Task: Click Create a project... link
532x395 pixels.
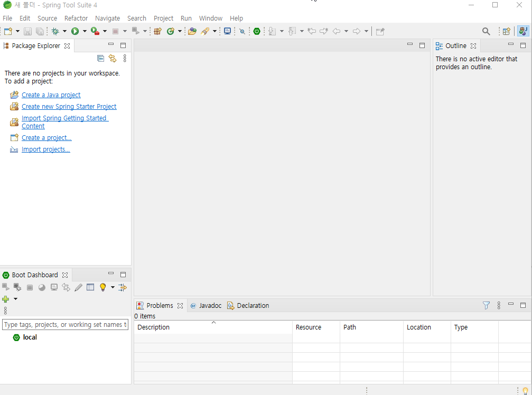Action: tap(46, 138)
